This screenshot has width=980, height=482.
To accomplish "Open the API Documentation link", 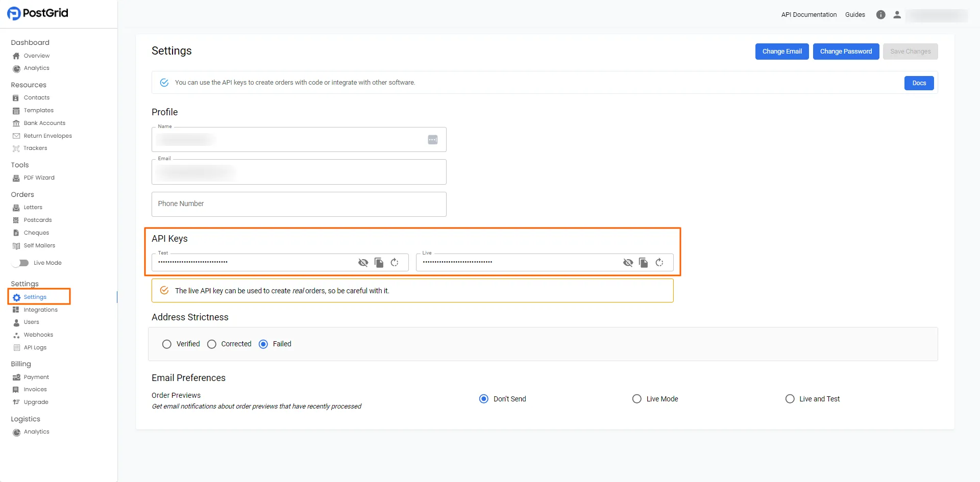I will 808,15.
